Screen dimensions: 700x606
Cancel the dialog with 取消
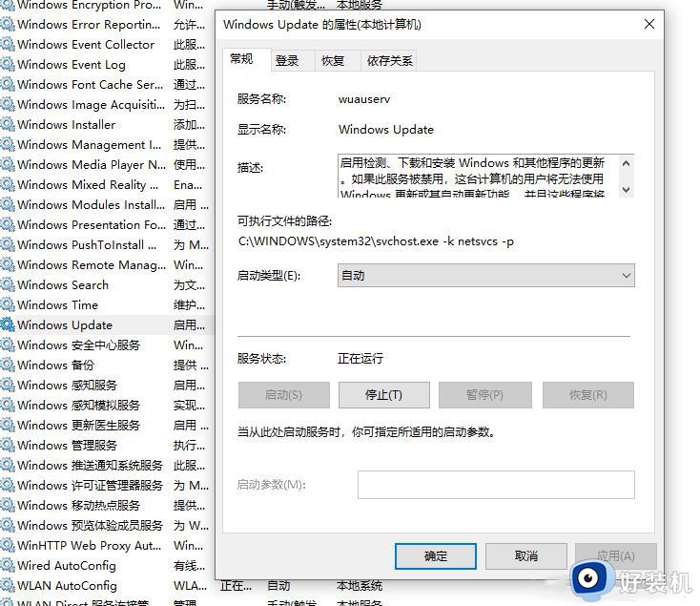[x=526, y=556]
